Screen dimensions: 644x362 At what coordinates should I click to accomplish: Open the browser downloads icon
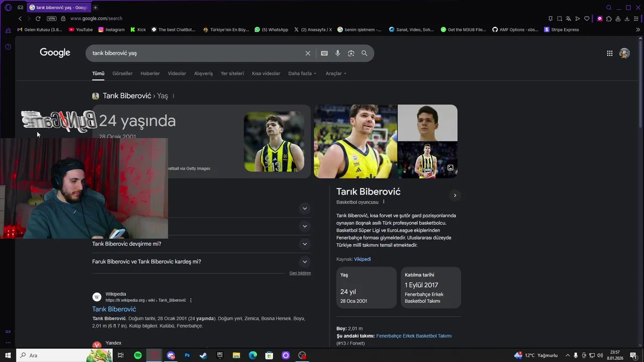click(x=627, y=19)
